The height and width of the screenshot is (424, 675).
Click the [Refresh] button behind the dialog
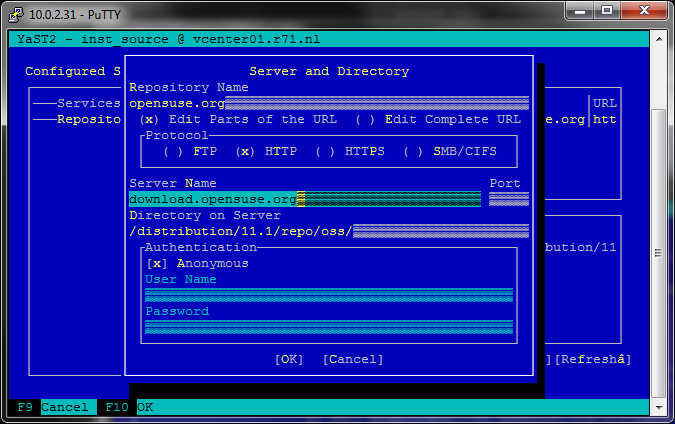pos(593,359)
